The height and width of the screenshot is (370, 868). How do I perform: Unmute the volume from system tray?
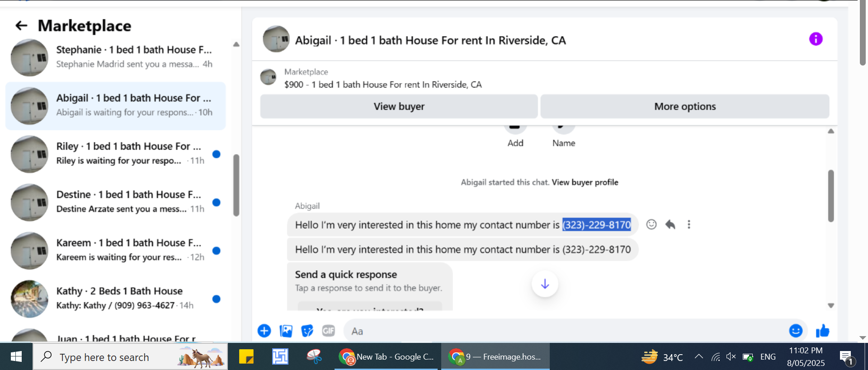pyautogui.click(x=731, y=357)
